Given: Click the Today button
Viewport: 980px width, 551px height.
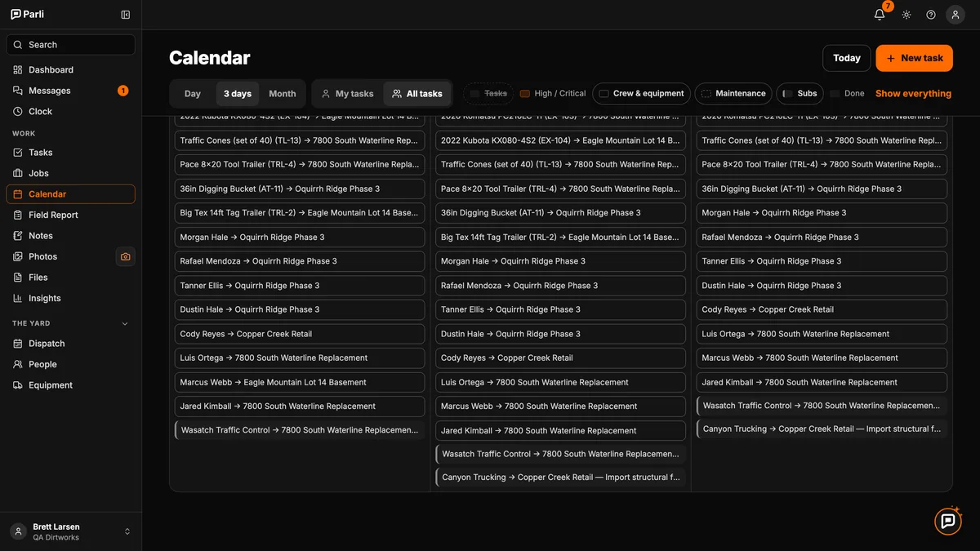Looking at the screenshot, I should (x=847, y=58).
